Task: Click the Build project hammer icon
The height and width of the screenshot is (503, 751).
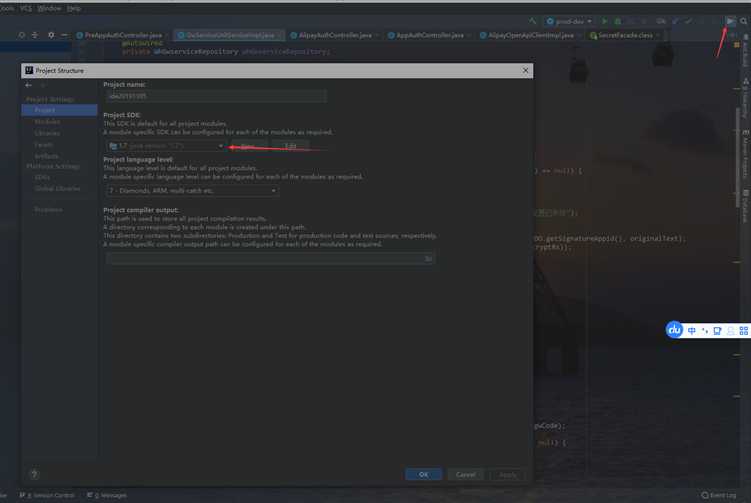Action: pos(533,21)
